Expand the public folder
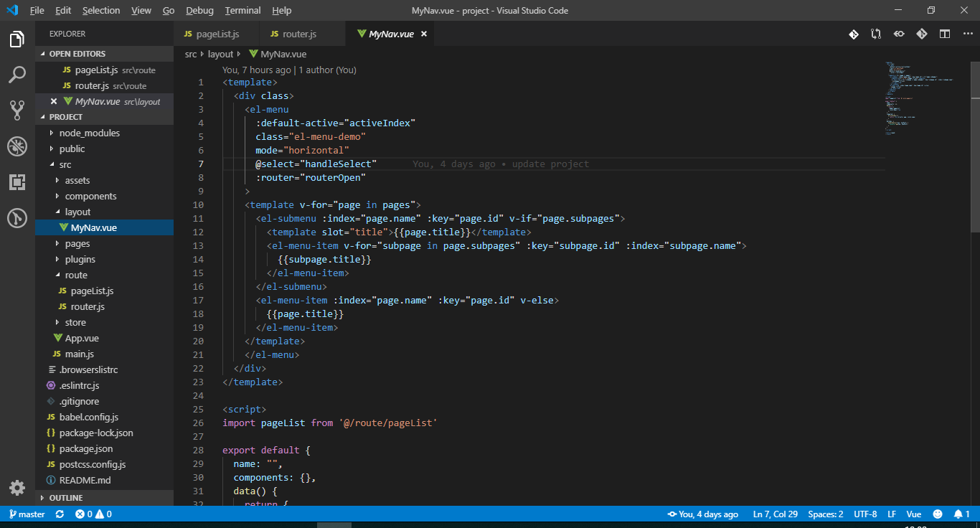 click(51, 148)
